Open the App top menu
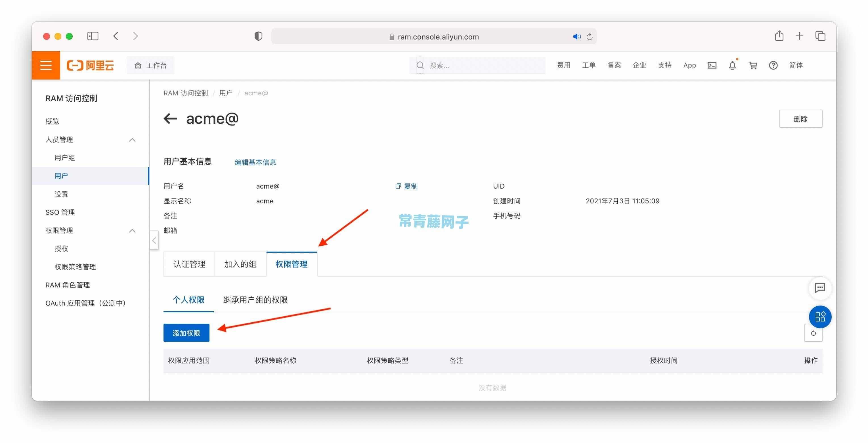This screenshot has height=443, width=868. tap(689, 65)
